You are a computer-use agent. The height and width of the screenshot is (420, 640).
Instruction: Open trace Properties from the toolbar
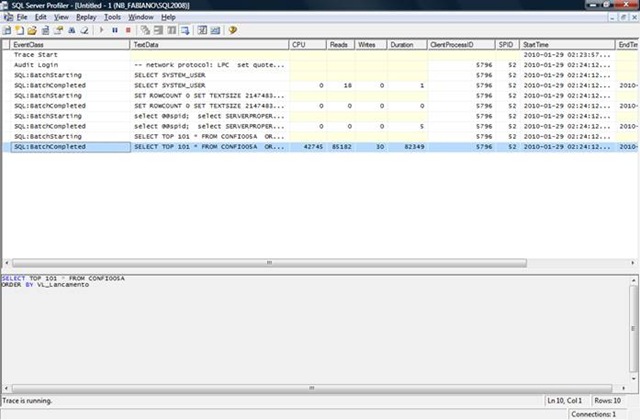click(x=56, y=31)
